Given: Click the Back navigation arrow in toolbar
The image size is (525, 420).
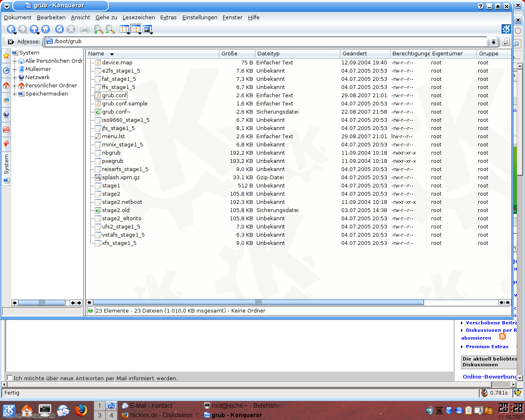Looking at the screenshot, I should pos(11,29).
